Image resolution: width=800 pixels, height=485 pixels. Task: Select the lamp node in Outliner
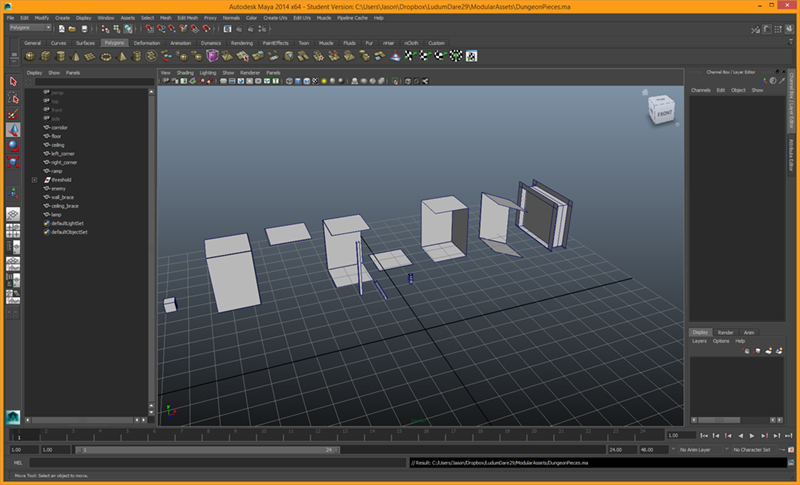[56, 215]
